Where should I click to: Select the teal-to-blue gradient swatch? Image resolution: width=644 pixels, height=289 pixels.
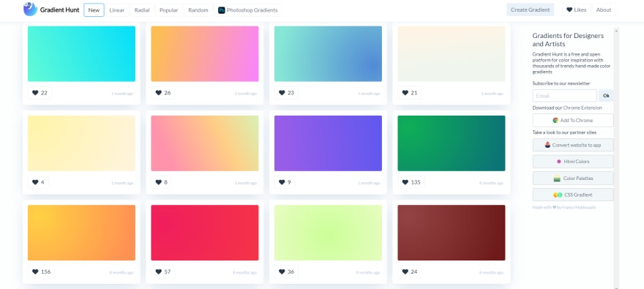[x=328, y=54]
